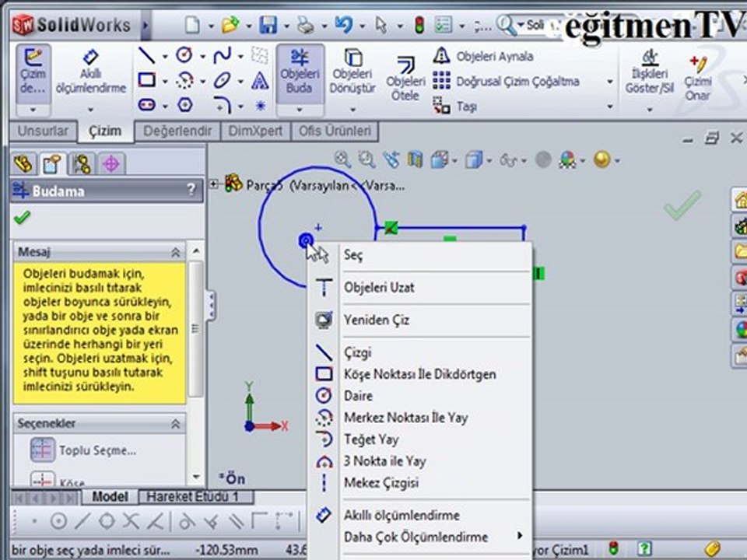Select the Centerpoint Arc tool in ribbon
Viewport: 747px width, 560px height.
click(x=184, y=80)
